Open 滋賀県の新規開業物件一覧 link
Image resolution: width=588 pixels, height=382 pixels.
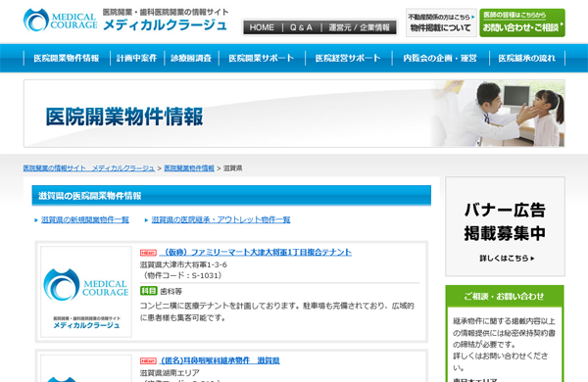tap(85, 219)
